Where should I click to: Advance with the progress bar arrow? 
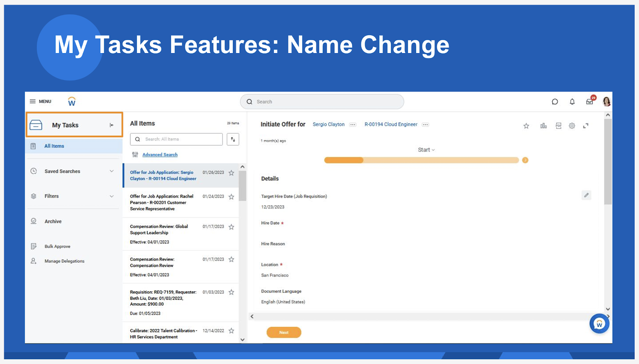point(525,160)
